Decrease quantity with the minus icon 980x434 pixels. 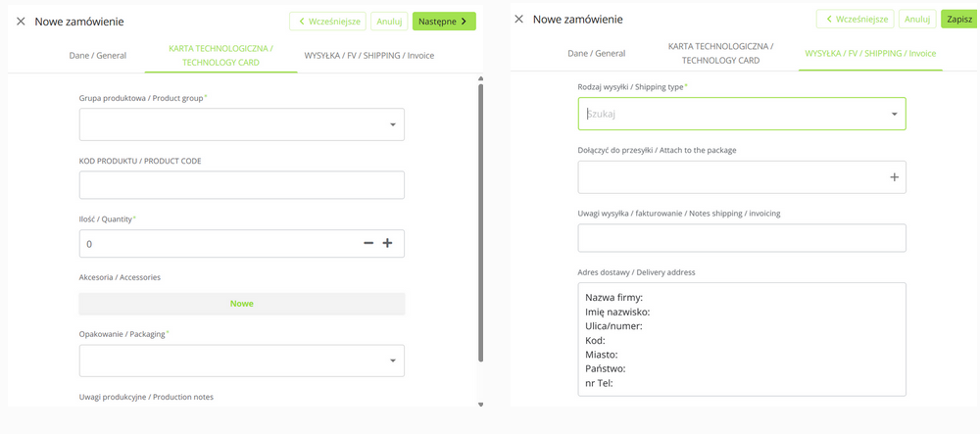(x=368, y=244)
